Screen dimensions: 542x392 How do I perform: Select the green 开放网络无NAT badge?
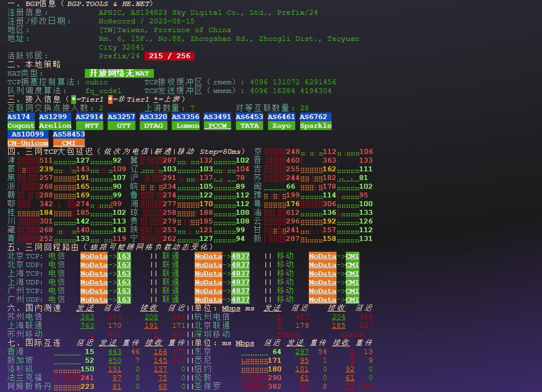click(x=119, y=73)
